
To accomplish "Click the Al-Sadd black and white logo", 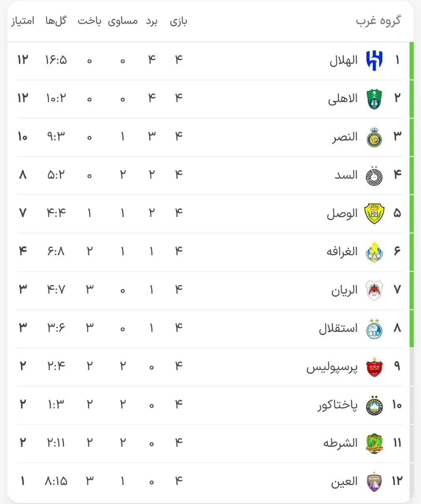I will pyautogui.click(x=374, y=176).
